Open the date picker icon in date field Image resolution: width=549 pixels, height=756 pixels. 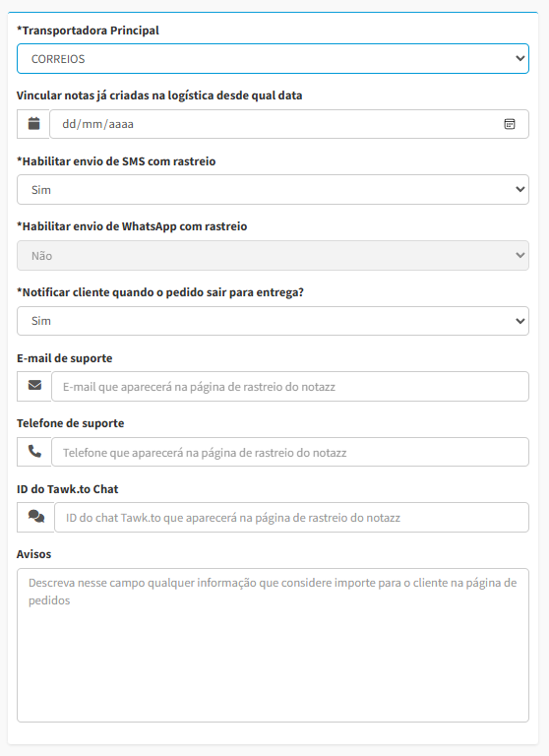coord(510,124)
